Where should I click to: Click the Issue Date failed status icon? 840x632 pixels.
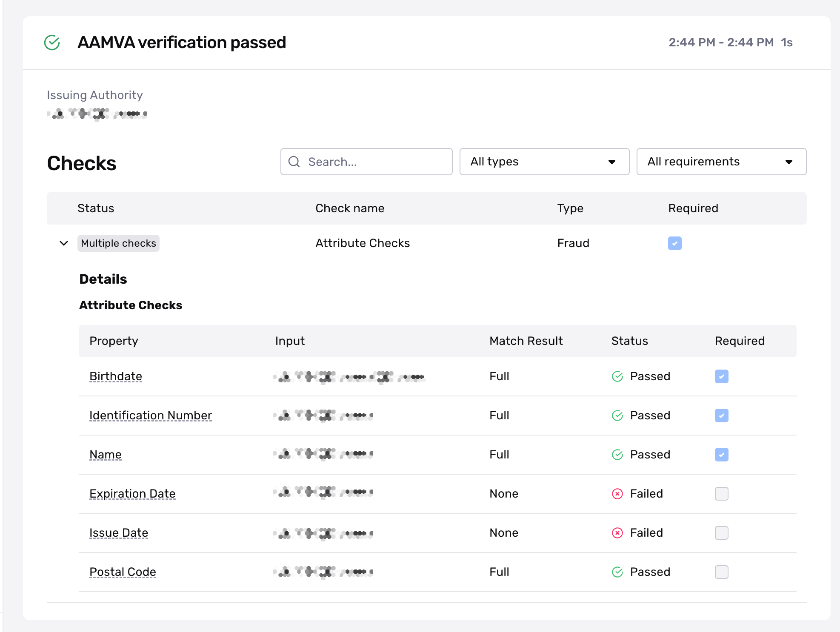point(617,533)
